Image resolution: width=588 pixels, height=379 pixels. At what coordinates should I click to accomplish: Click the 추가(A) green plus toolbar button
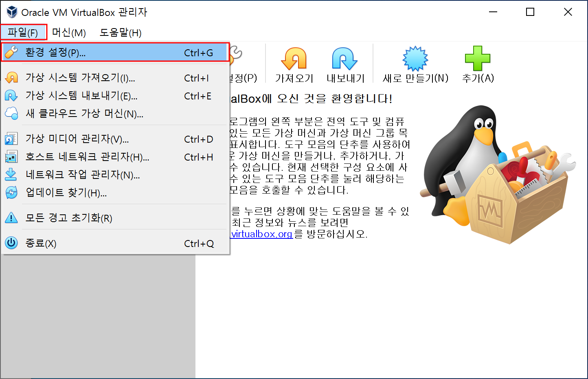pyautogui.click(x=478, y=64)
